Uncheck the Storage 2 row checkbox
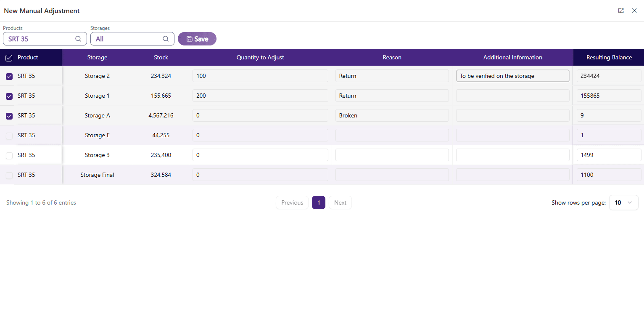 (x=9, y=77)
